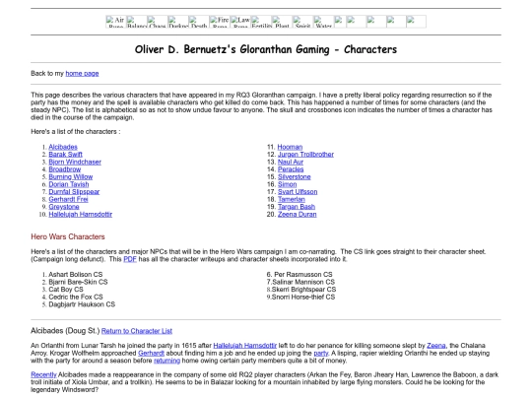Click the page title 'Gloranthan Gaming - Characters'
This screenshot has width=532, height=399.
(318, 49)
